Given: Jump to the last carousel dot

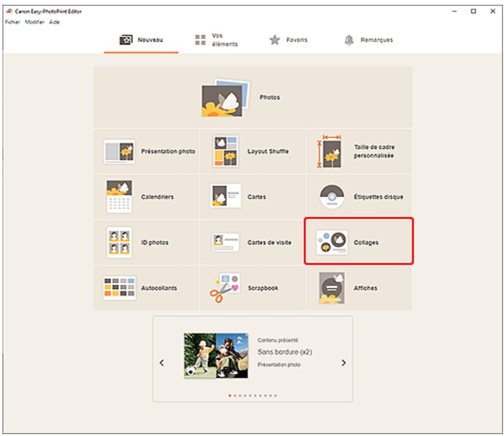Looking at the screenshot, I should pyautogui.click(x=276, y=396).
